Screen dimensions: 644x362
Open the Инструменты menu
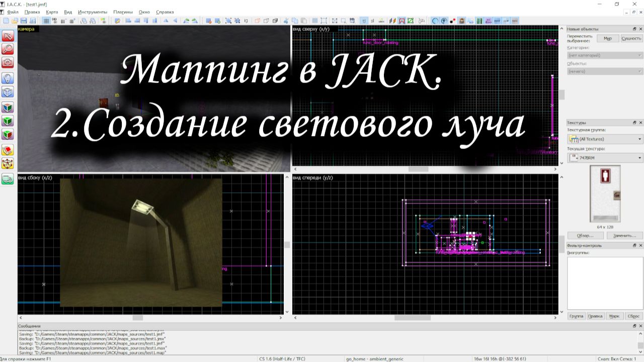(x=93, y=12)
